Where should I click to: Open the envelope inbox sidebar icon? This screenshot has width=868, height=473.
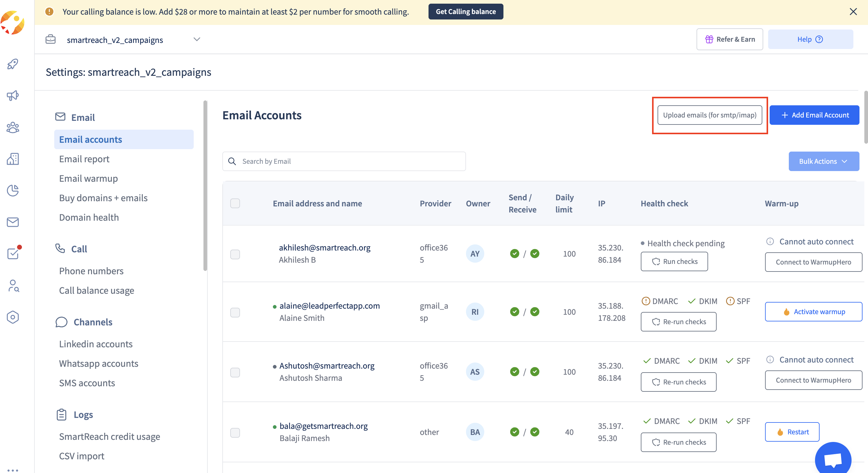tap(13, 222)
